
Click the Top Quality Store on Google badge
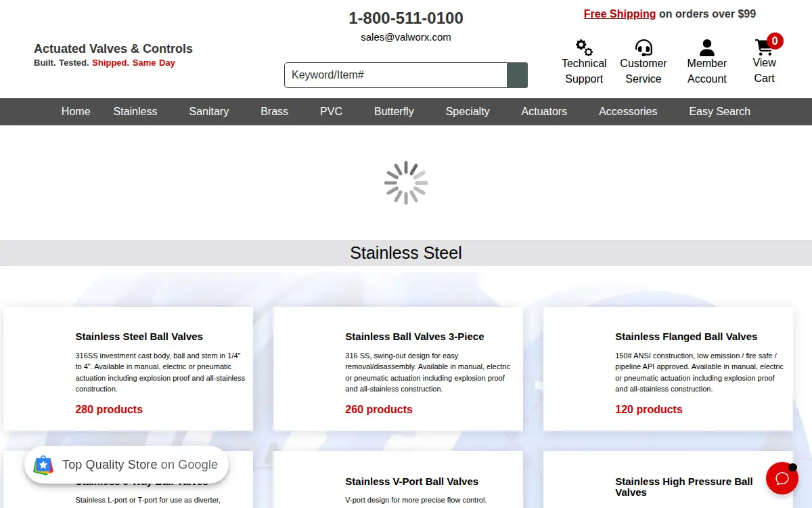click(x=127, y=465)
